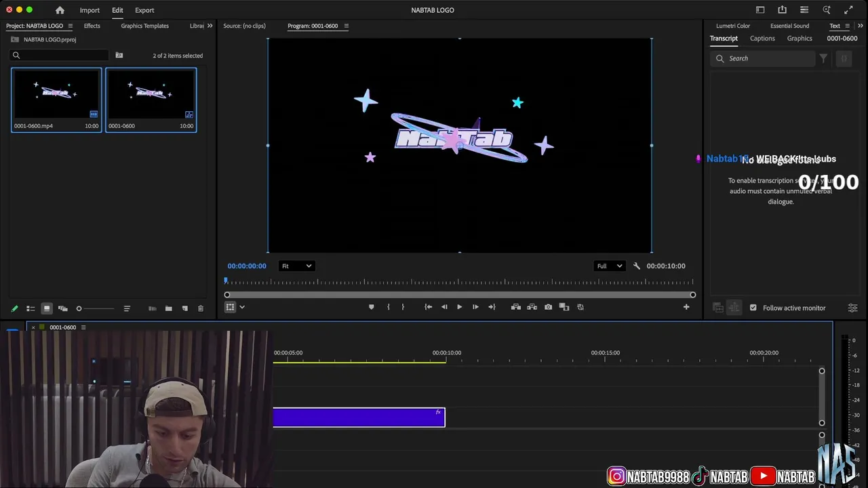Step back one frame
Image resolution: width=868 pixels, height=488 pixels.
pos(444,307)
